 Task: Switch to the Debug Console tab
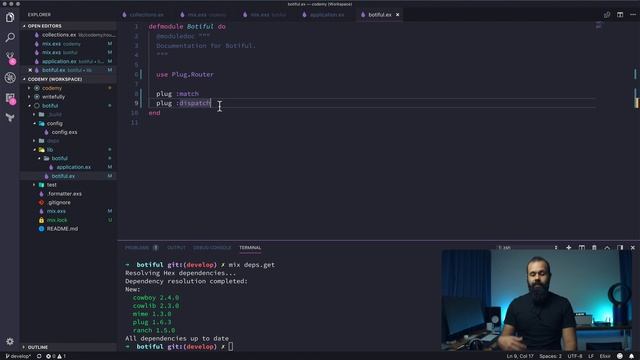[x=212, y=248]
